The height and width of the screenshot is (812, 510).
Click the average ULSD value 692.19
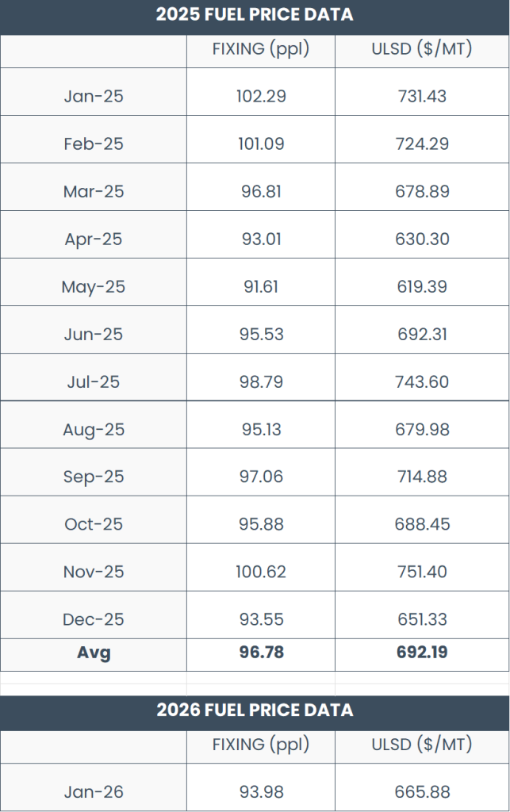click(422, 653)
